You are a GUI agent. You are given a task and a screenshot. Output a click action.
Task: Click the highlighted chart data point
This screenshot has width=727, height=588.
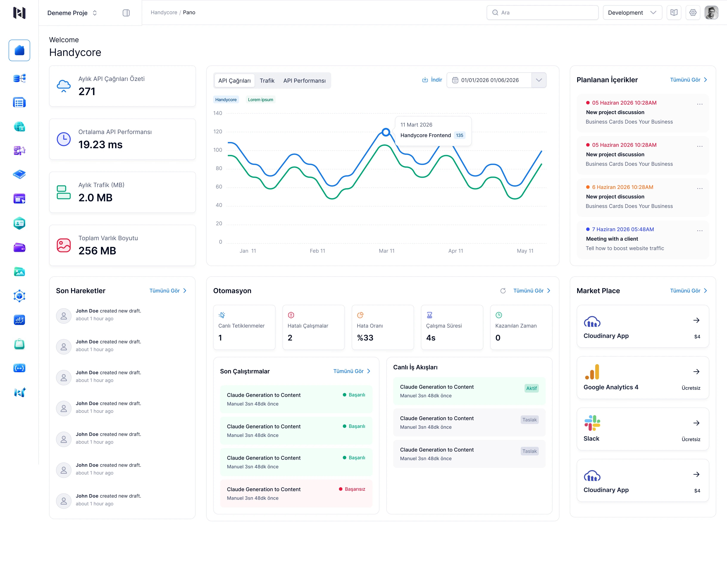(386, 132)
